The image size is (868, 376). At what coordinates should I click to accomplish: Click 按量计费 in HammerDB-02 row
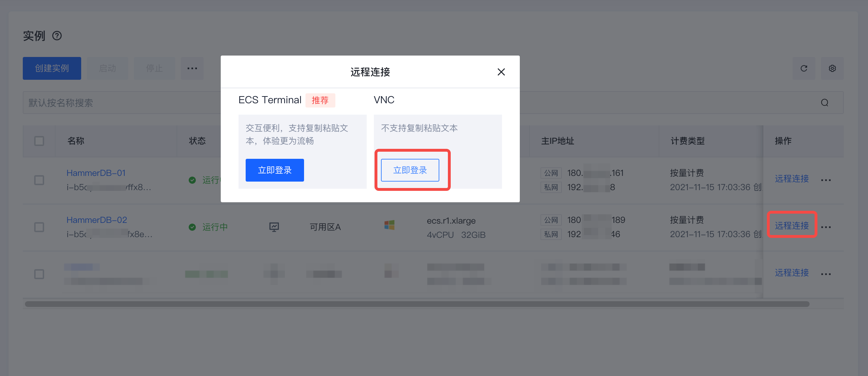coord(687,220)
